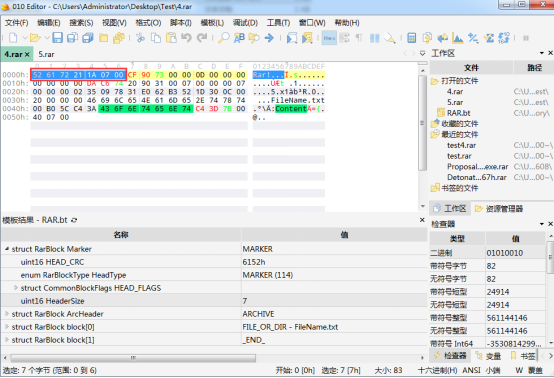554x378 pixels.
Task: Click the Checksum plus-minus icon
Action: pyautogui.click(x=473, y=37)
